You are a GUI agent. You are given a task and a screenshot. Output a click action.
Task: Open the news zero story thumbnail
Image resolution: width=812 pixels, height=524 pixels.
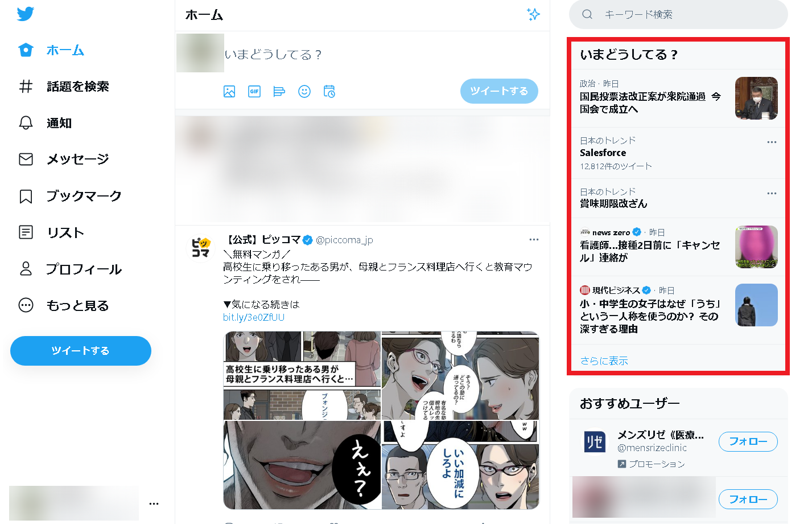(756, 247)
